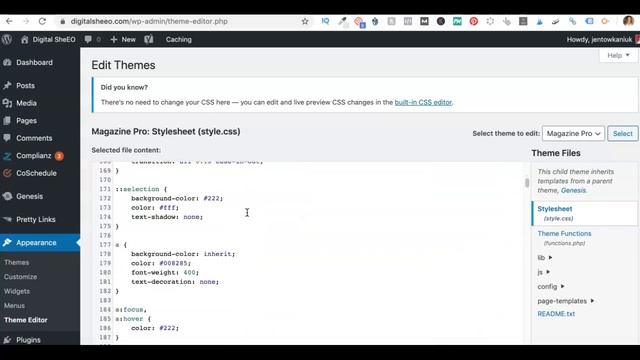Click the browser address bar URL
Viewport: 640px width, 360px height.
pyautogui.click(x=149, y=21)
